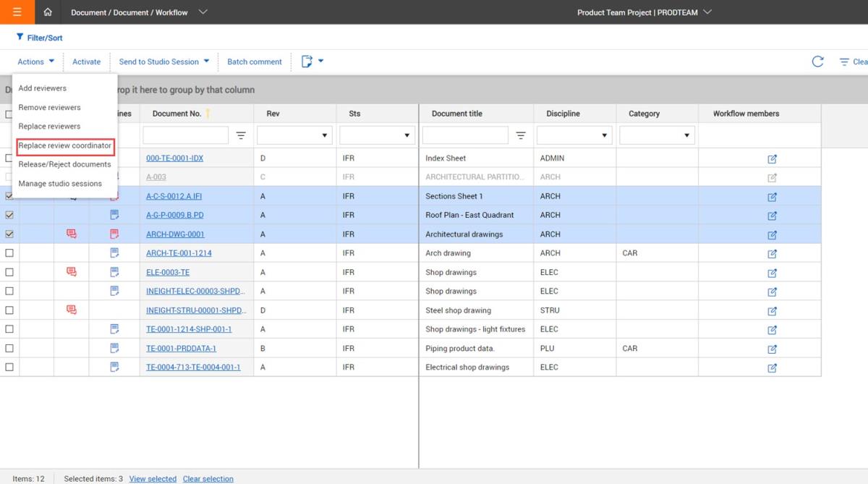Click red markup icon for ARCH-DWG-0001
The width and height of the screenshot is (868, 484).
(114, 234)
